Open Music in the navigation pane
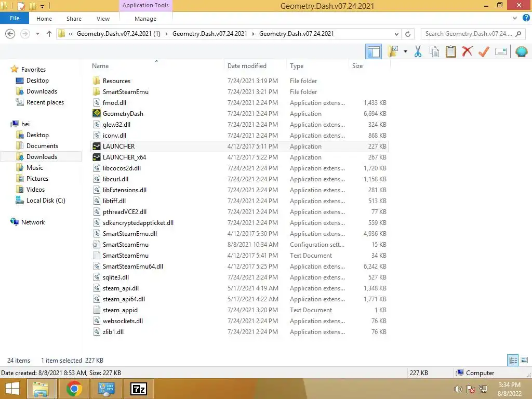 point(35,168)
